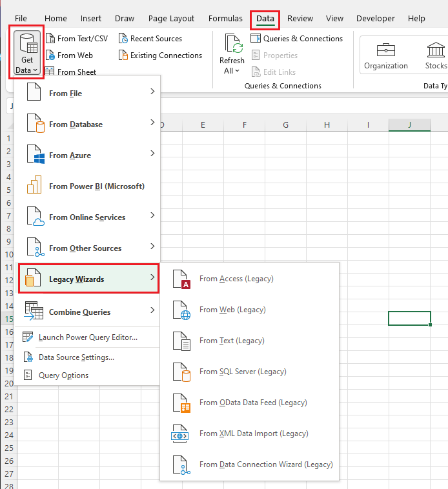Click the From Database cylinder icon

(36, 123)
